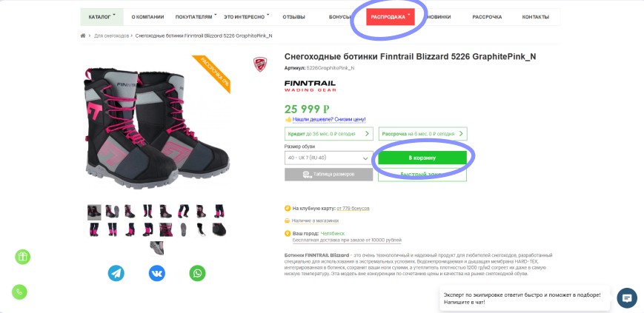The image size is (644, 313).
Task: Open the Таблица размеров size chart
Action: click(328, 175)
